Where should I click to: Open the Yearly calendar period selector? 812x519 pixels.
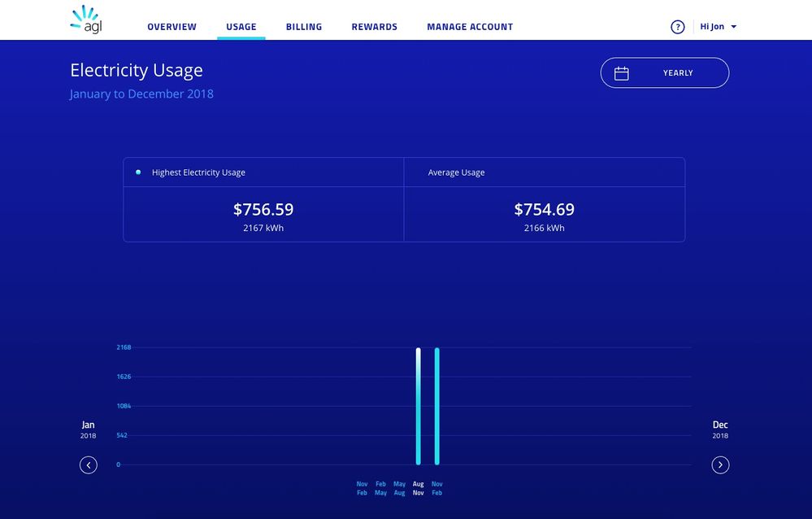tap(664, 73)
